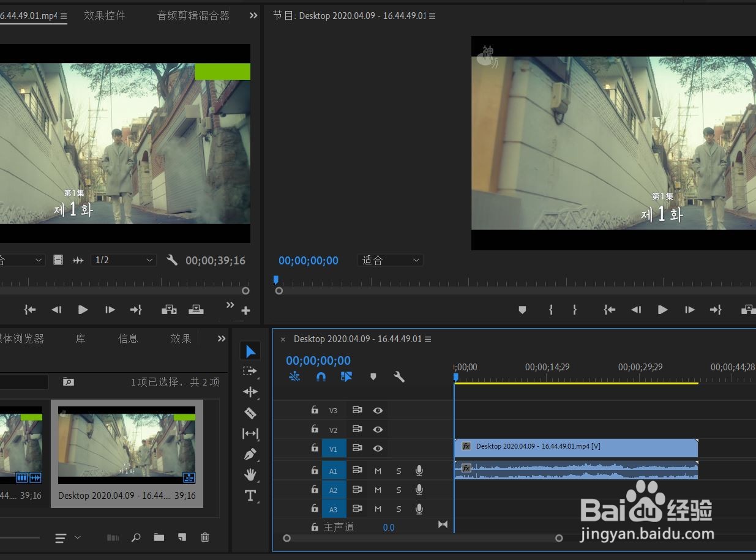This screenshot has width=756, height=560.
Task: Delete selected item trash icon
Action: (x=205, y=537)
